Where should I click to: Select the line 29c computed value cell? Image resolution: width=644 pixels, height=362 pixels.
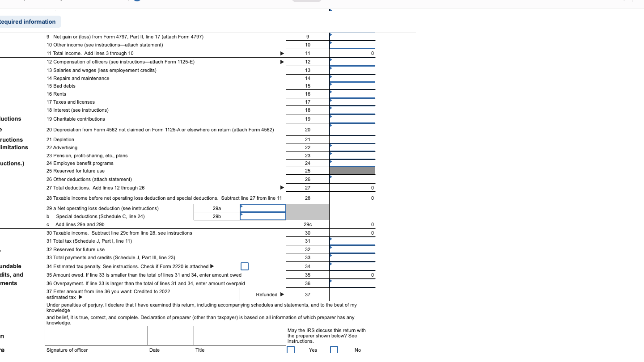352,224
